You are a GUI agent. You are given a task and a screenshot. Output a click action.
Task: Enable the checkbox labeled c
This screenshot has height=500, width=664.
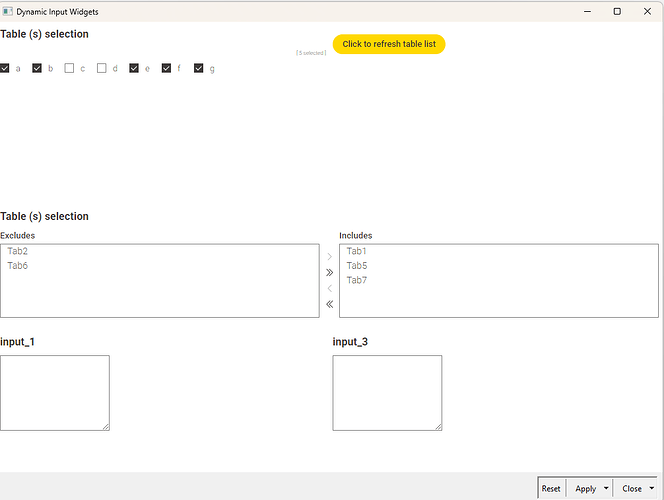coord(69,68)
